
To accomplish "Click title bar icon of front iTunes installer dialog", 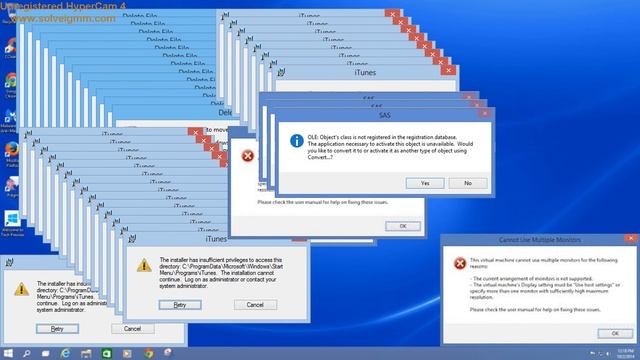I will click(x=132, y=239).
